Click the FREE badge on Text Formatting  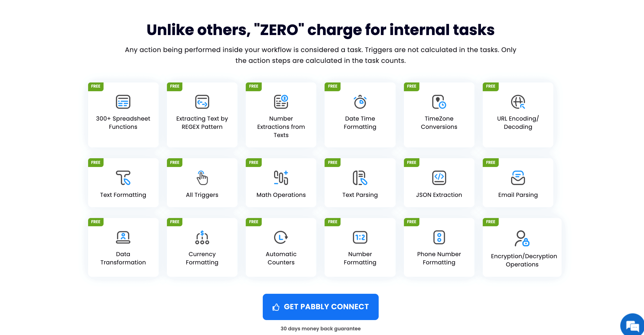(x=96, y=163)
